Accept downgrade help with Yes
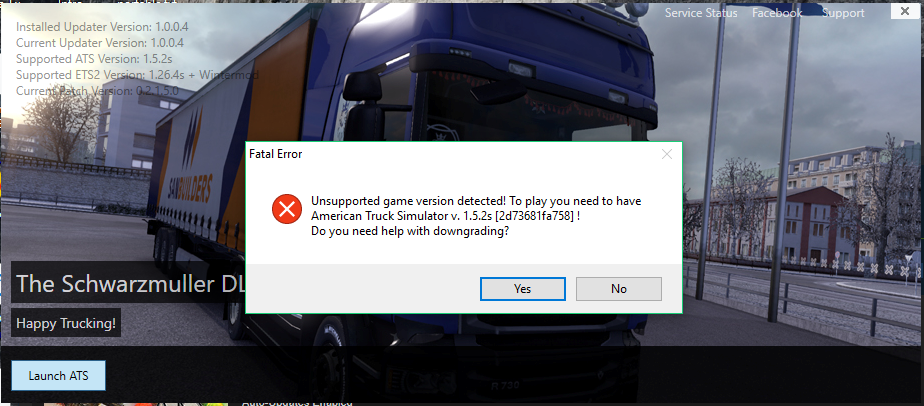Image resolution: width=924 pixels, height=406 pixels. [x=523, y=289]
